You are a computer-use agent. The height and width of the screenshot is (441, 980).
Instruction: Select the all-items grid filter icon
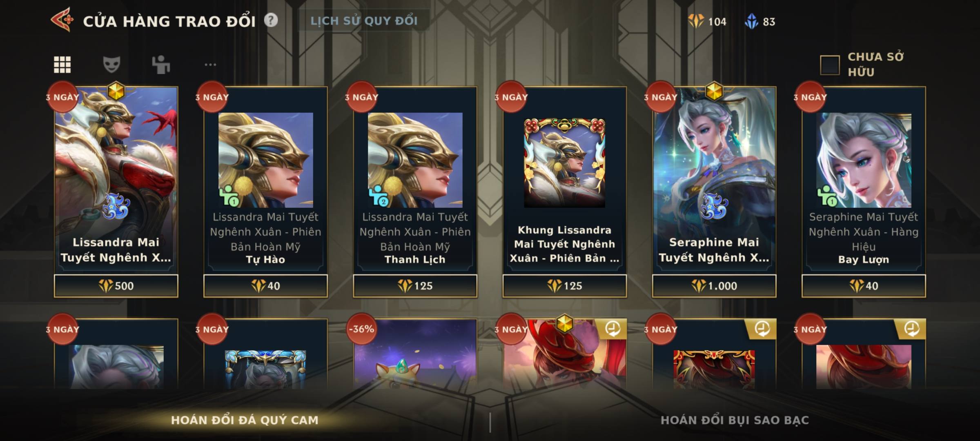click(x=62, y=65)
